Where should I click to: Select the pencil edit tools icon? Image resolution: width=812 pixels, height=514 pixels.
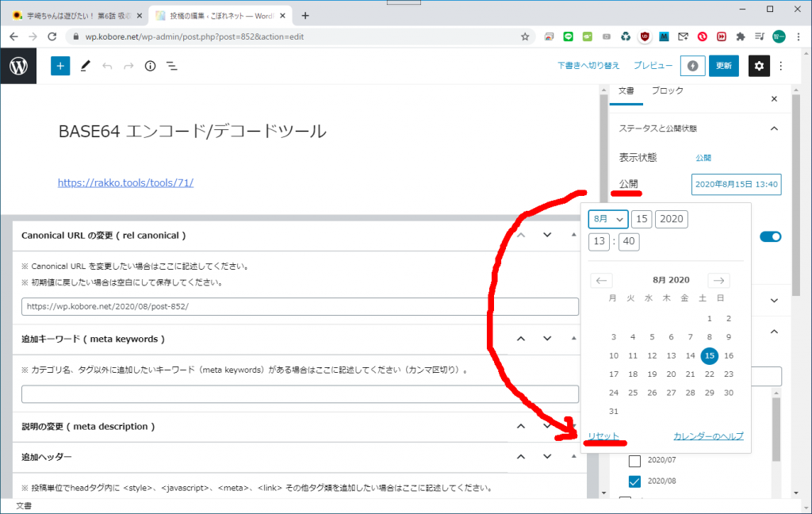pos(85,66)
